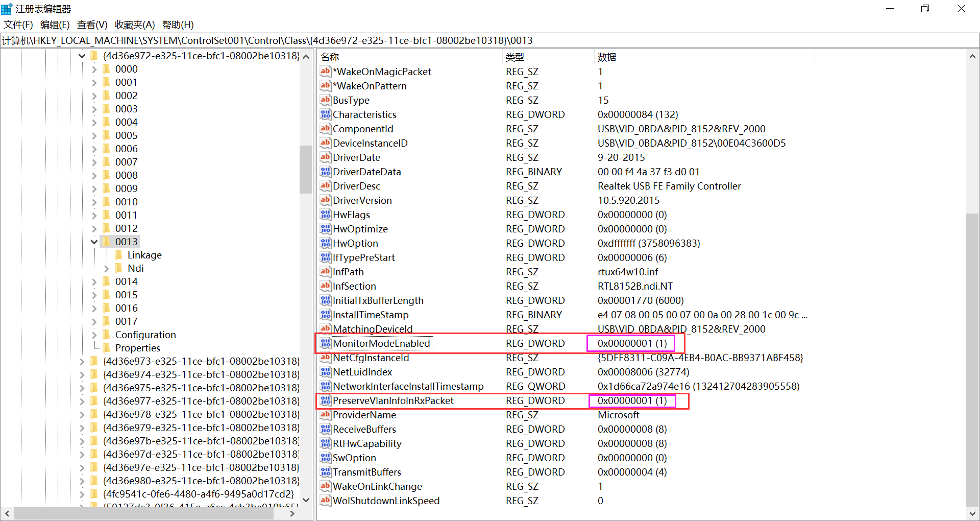Select the WakeOnLinkChange value name
Image resolution: width=980 pixels, height=521 pixels.
pyautogui.click(x=377, y=486)
